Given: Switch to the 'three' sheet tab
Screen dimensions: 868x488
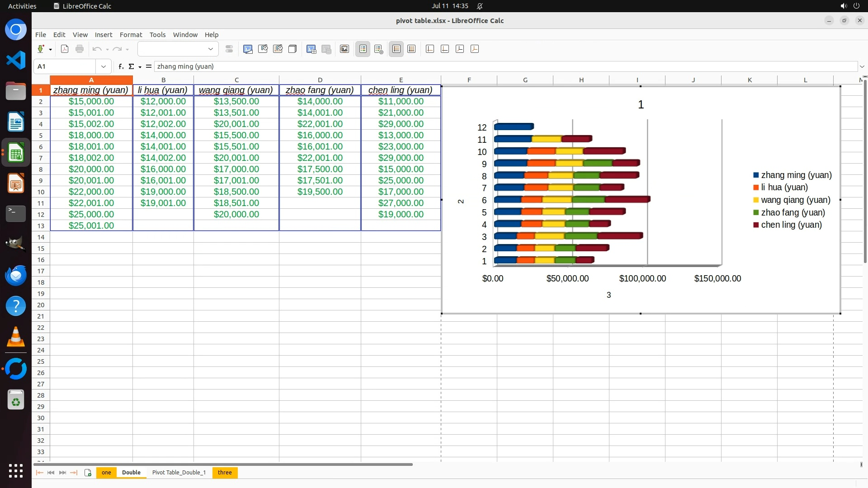Looking at the screenshot, I should [225, 473].
